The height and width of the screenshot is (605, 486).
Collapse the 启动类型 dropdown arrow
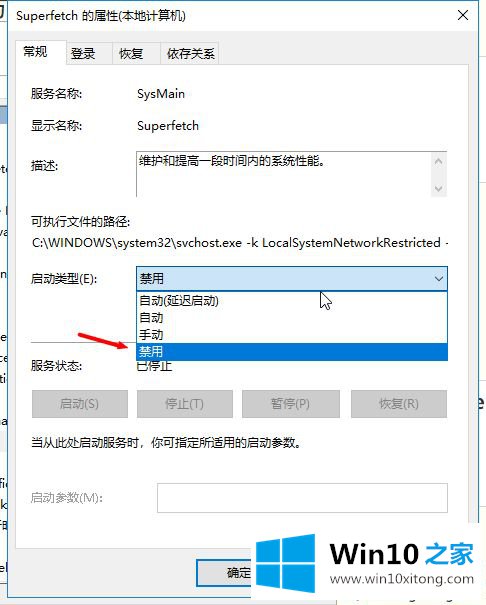439,279
